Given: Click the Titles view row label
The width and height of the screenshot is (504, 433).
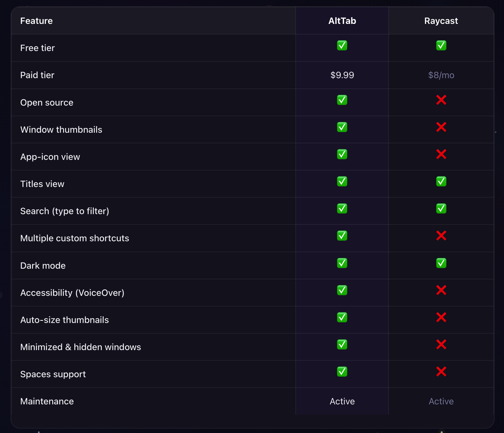Looking at the screenshot, I should (42, 184).
